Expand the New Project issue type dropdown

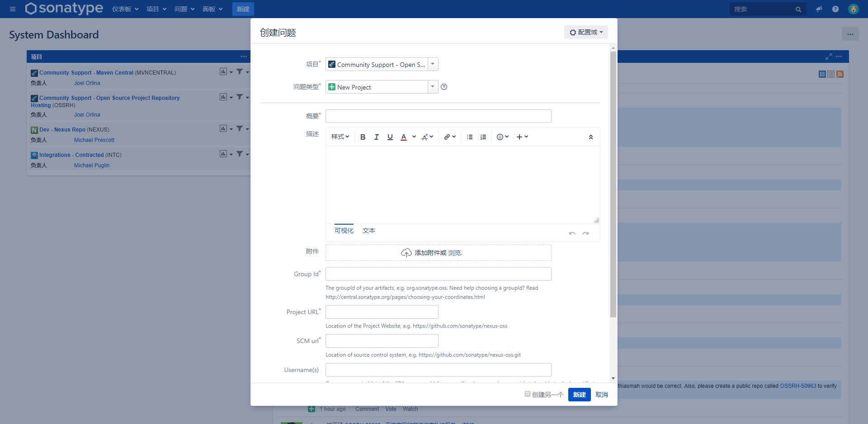tap(433, 87)
